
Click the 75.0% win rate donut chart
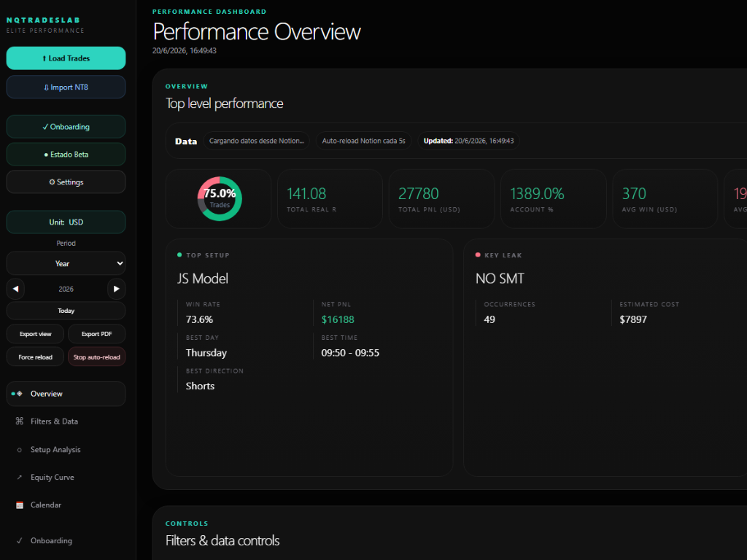click(220, 198)
